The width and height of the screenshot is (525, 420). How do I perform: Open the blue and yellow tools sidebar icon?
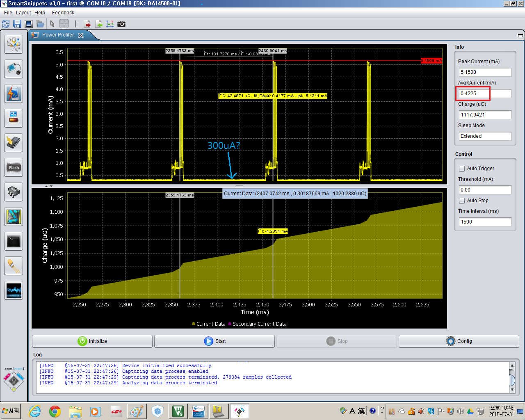click(x=14, y=217)
